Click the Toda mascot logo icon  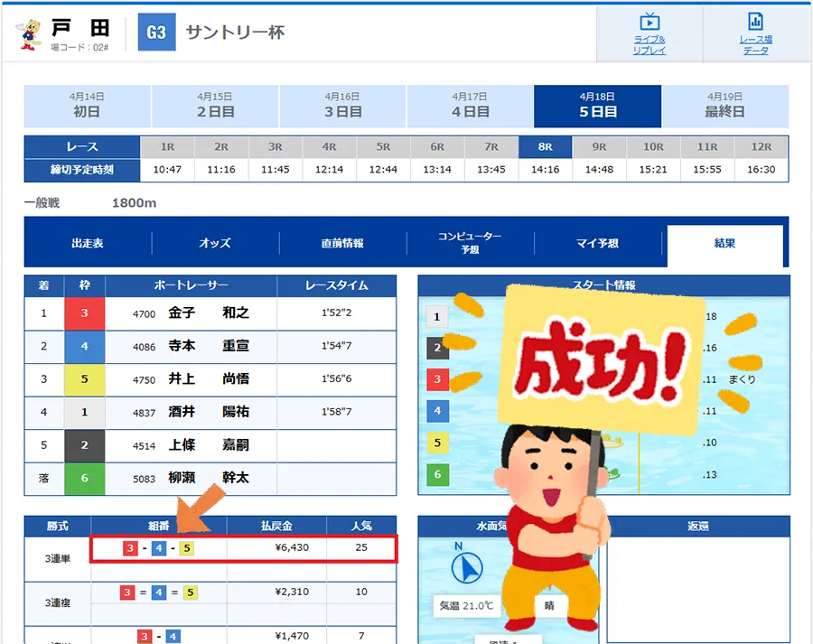[x=30, y=33]
